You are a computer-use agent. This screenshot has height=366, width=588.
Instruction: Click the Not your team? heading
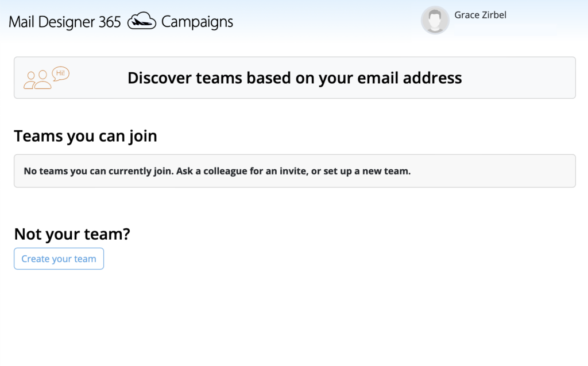point(72,234)
